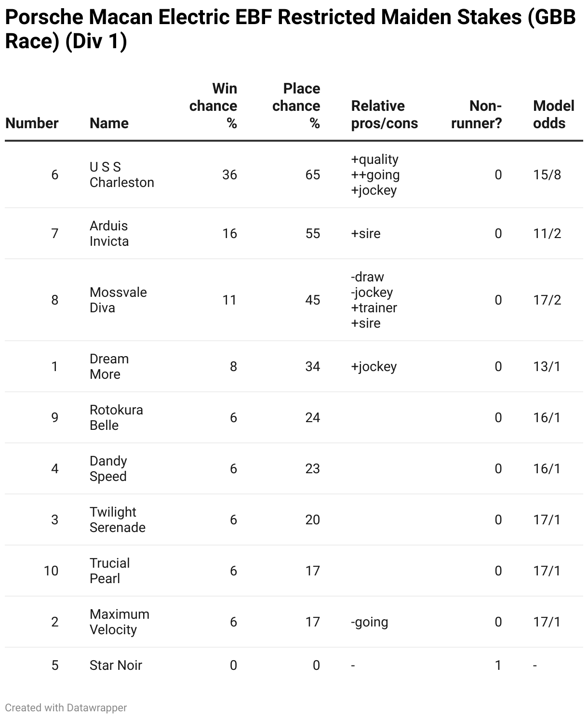Click the Trucial Pearl name cell
The height and width of the screenshot is (719, 588).
point(109,571)
